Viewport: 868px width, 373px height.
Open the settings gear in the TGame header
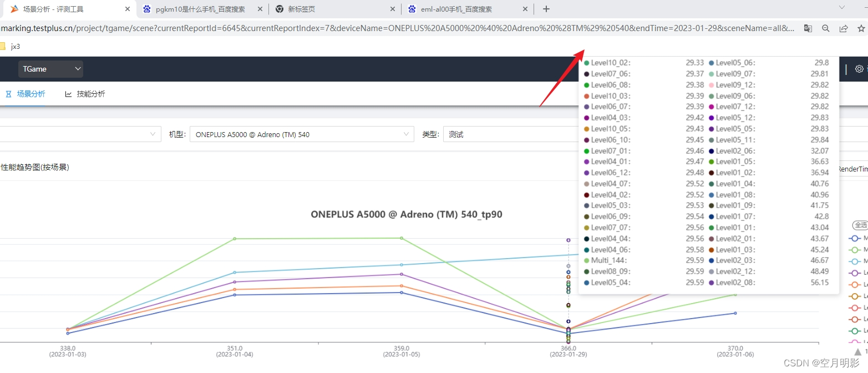(x=859, y=69)
